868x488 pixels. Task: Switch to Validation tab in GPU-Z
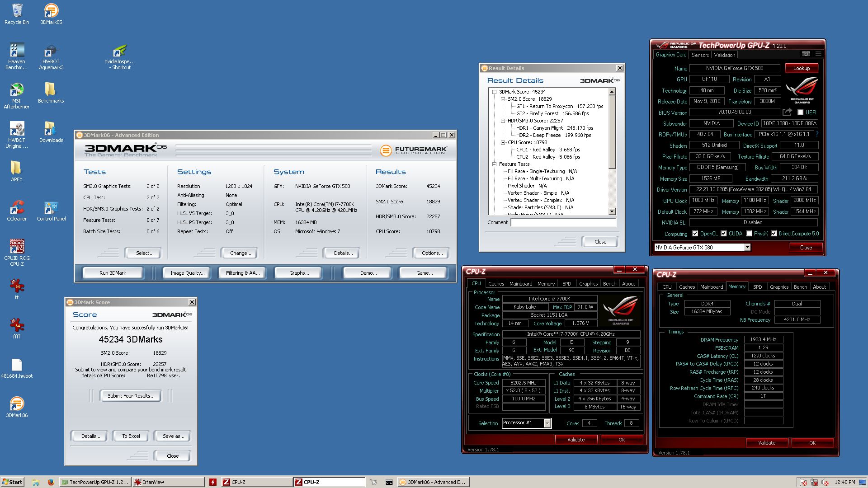pyautogui.click(x=725, y=55)
